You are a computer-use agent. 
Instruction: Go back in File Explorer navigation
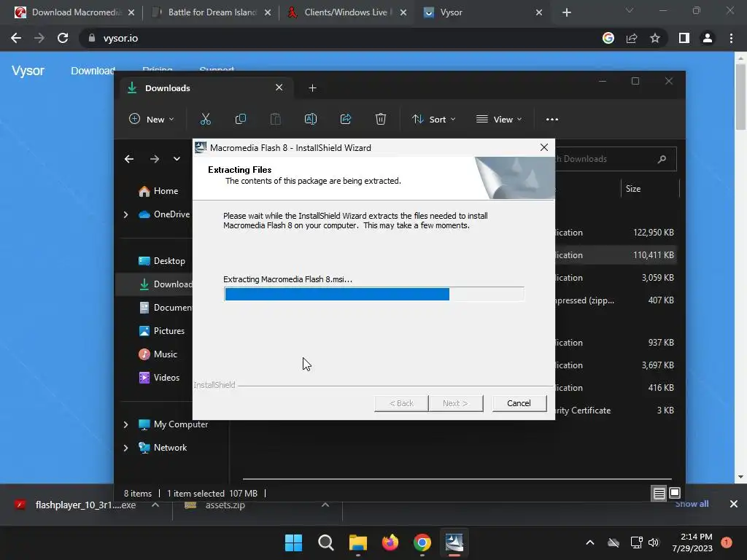(x=129, y=159)
